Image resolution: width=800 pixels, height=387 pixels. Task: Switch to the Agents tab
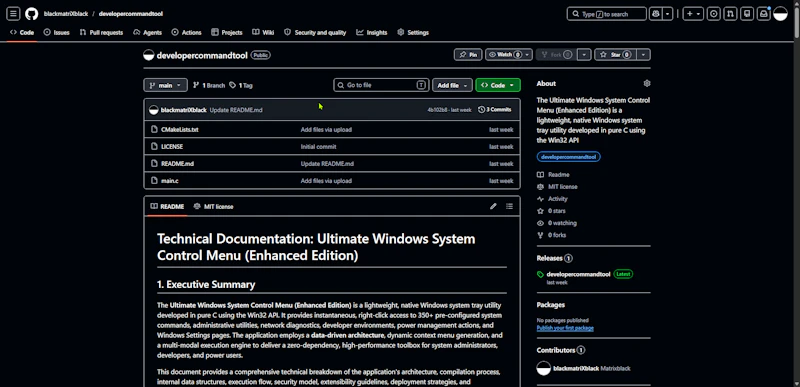(147, 33)
